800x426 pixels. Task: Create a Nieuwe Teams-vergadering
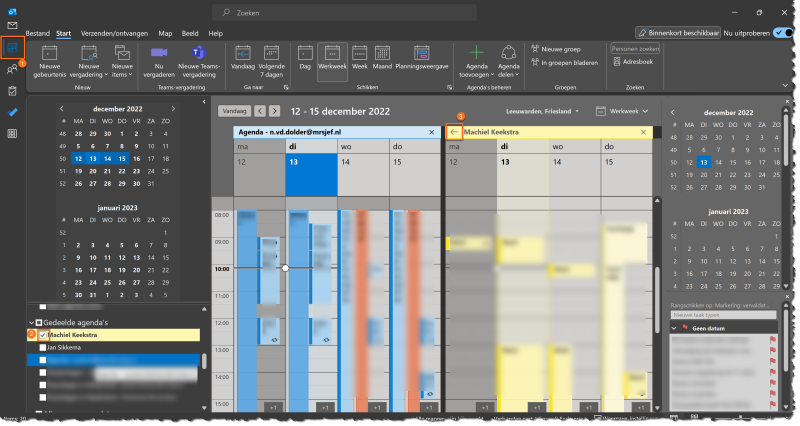(x=197, y=53)
